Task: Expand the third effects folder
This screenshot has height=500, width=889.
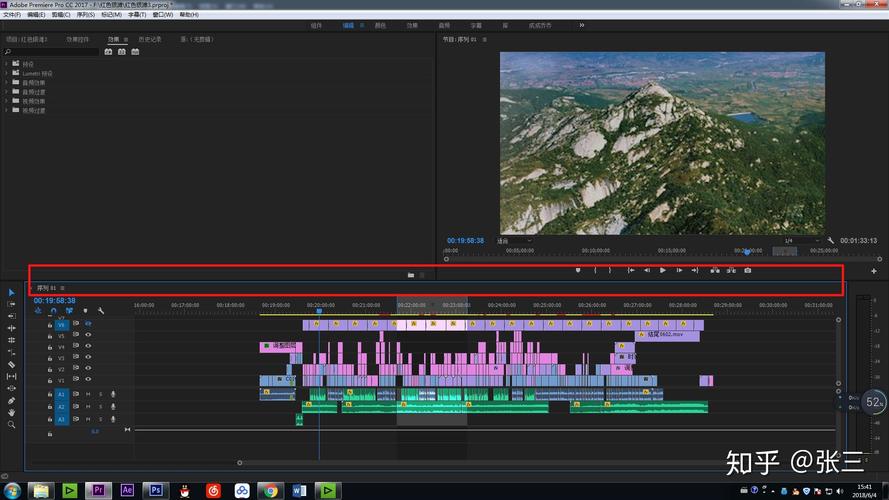Action: pyautogui.click(x=6, y=82)
